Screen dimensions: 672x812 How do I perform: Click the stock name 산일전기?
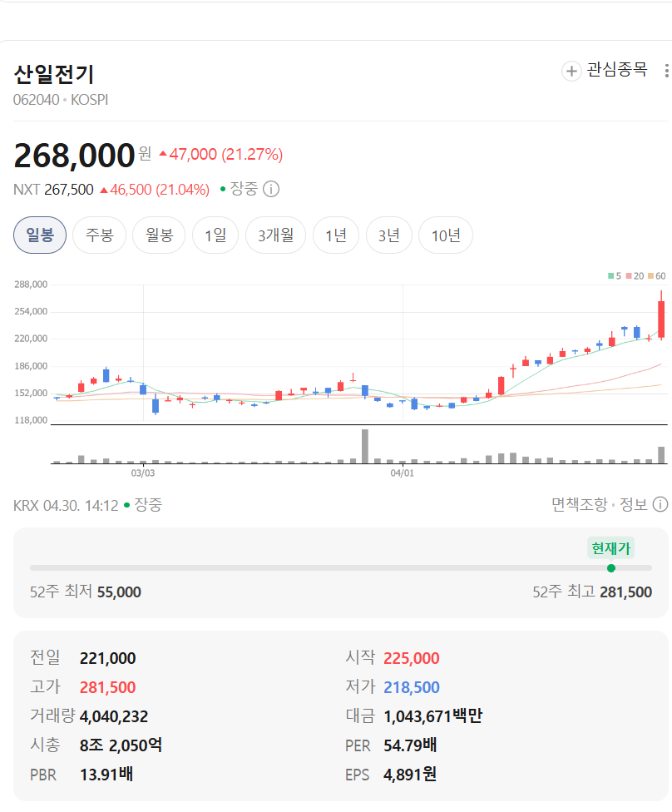pos(54,74)
